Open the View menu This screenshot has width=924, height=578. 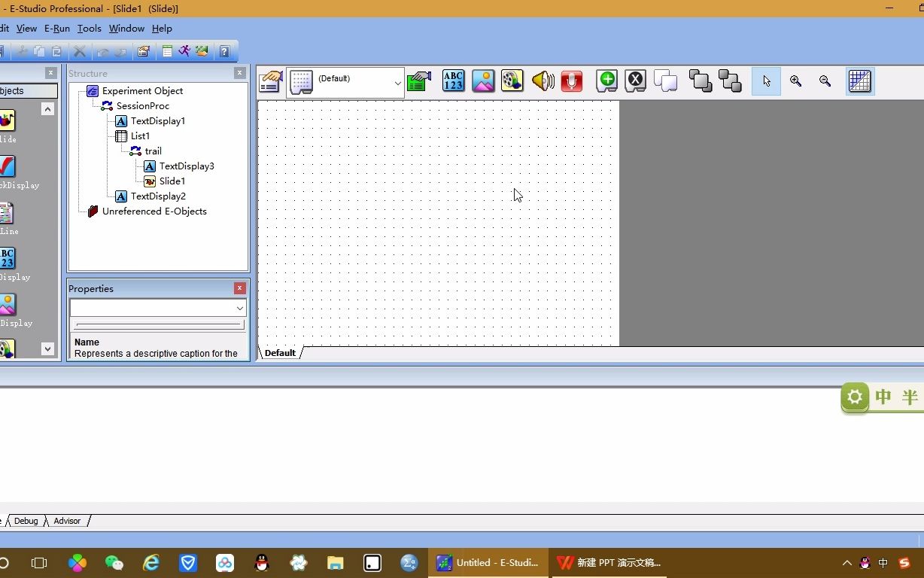click(26, 28)
